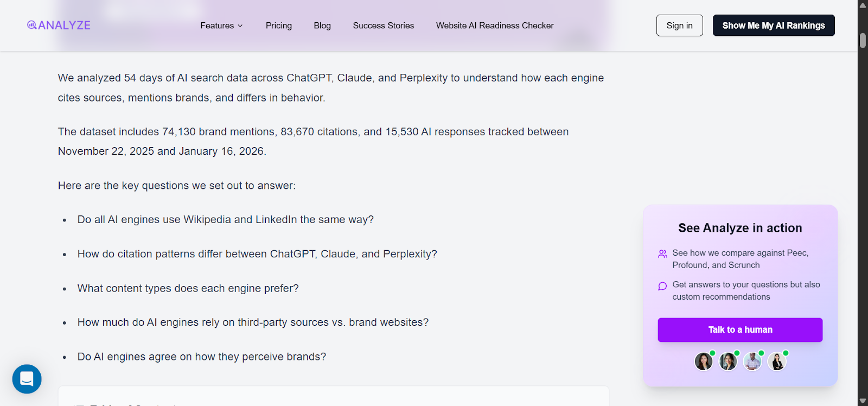868x406 pixels.
Task: Click the green online dot on first avatar
Action: point(712,353)
